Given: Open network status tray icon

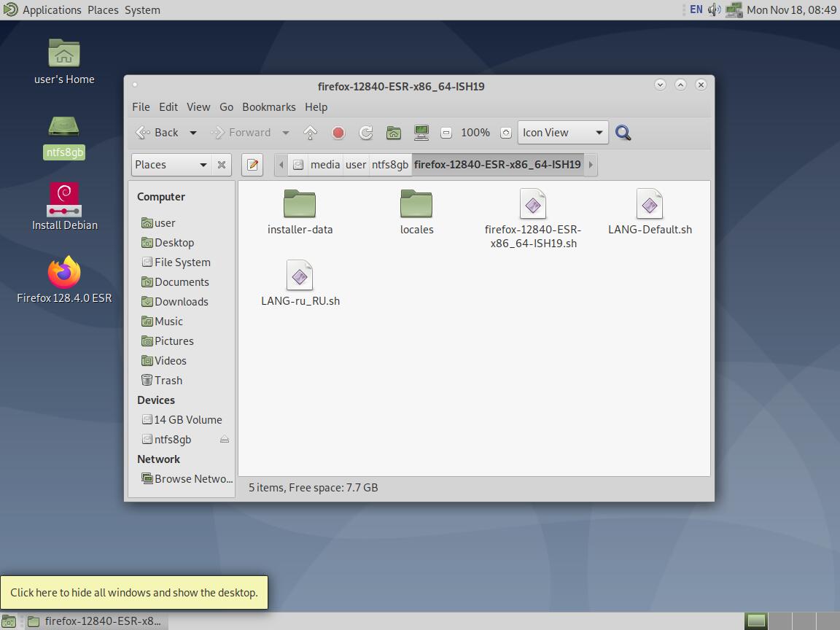Looking at the screenshot, I should 734,9.
